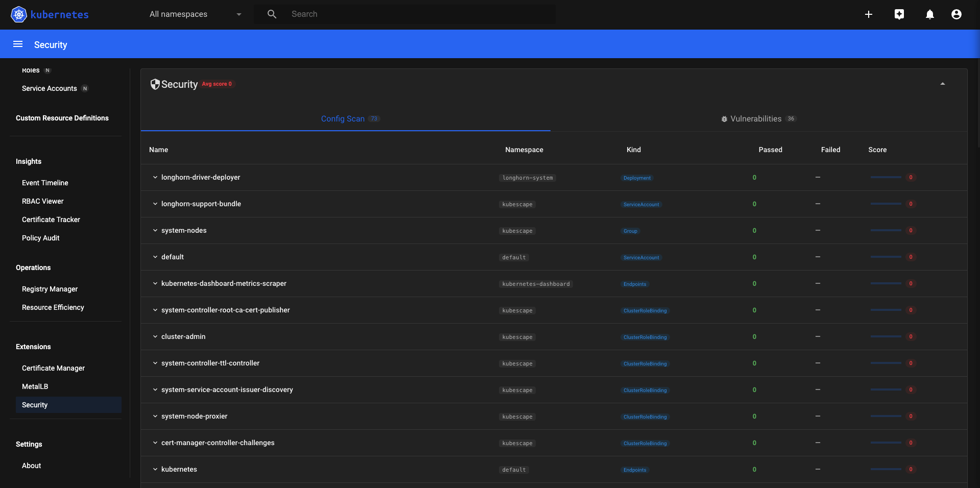
Task: Sort by Namespace column header
Action: click(x=524, y=150)
